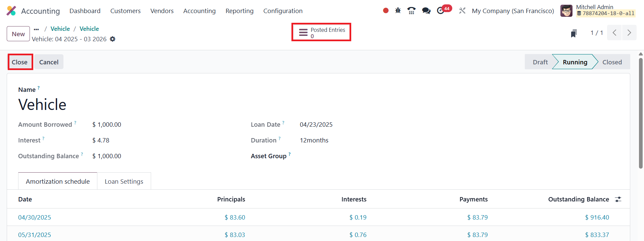Open the My Company (San Francisco) switcher
Viewport: 644px width, 241px height.
click(513, 11)
